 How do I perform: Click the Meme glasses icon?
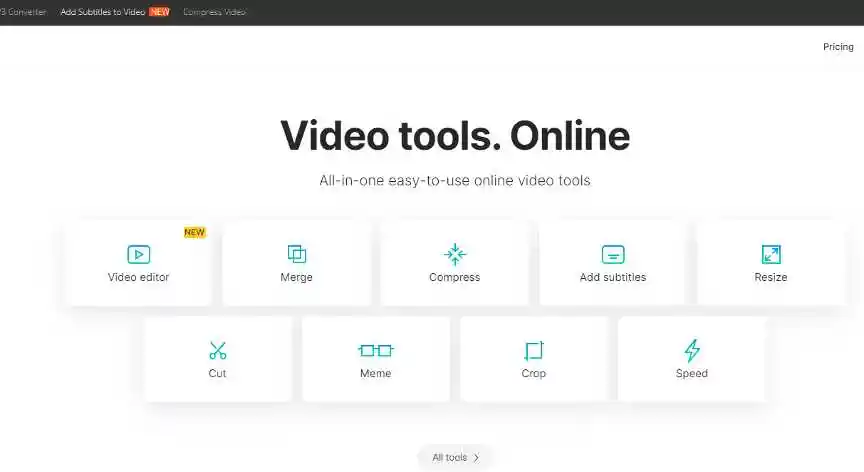(375, 350)
